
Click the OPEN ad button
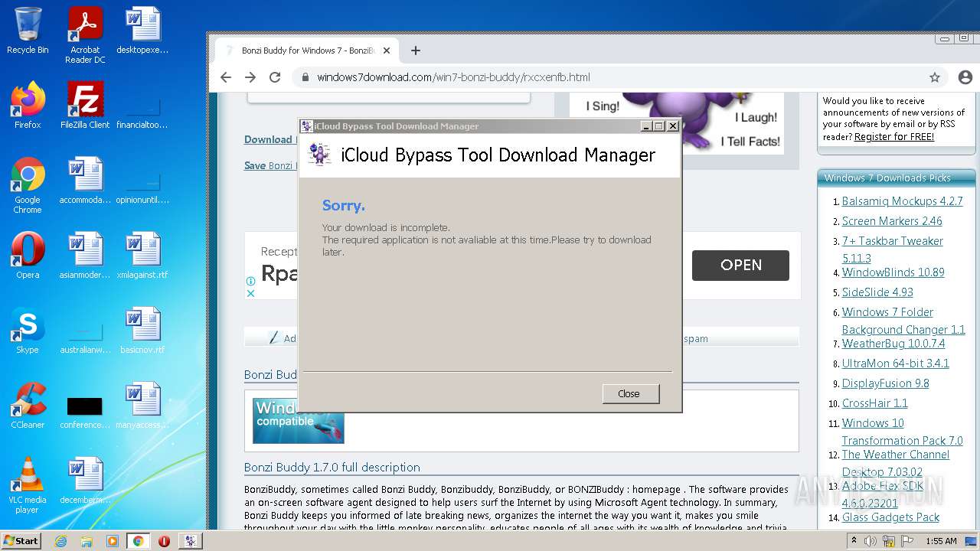tap(740, 265)
